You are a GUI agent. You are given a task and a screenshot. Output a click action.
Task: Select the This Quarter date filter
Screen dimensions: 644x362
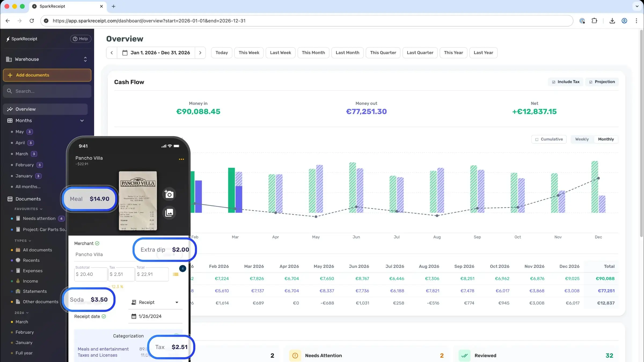coord(383,53)
